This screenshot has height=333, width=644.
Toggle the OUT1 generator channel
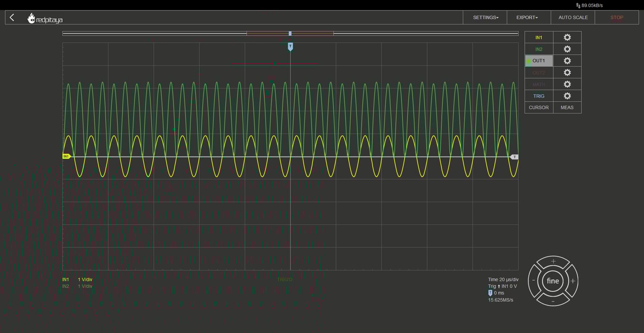pos(539,61)
